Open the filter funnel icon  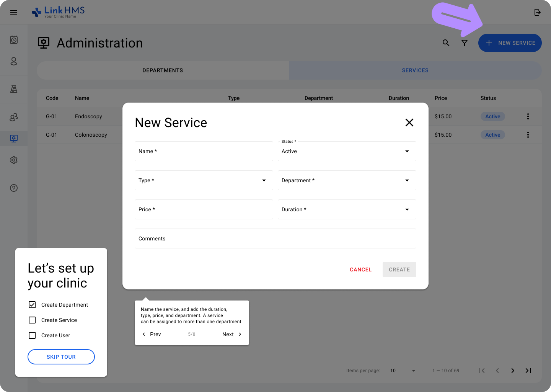tap(464, 43)
